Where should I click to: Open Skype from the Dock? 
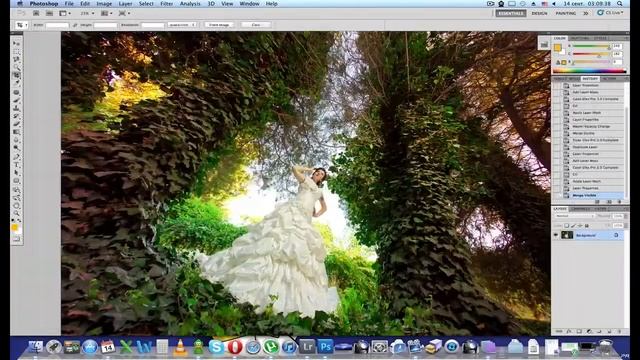click(216, 347)
